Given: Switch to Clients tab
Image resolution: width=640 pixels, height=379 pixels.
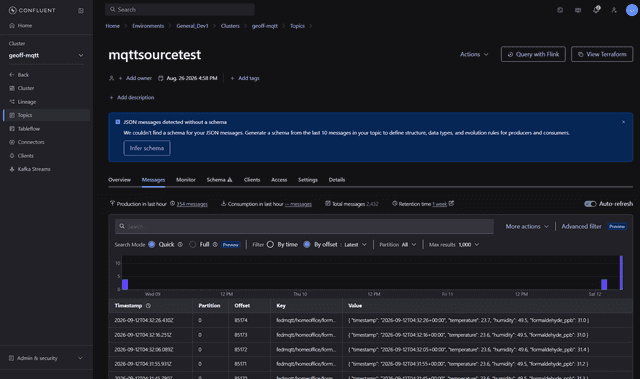Looking at the screenshot, I should point(252,180).
